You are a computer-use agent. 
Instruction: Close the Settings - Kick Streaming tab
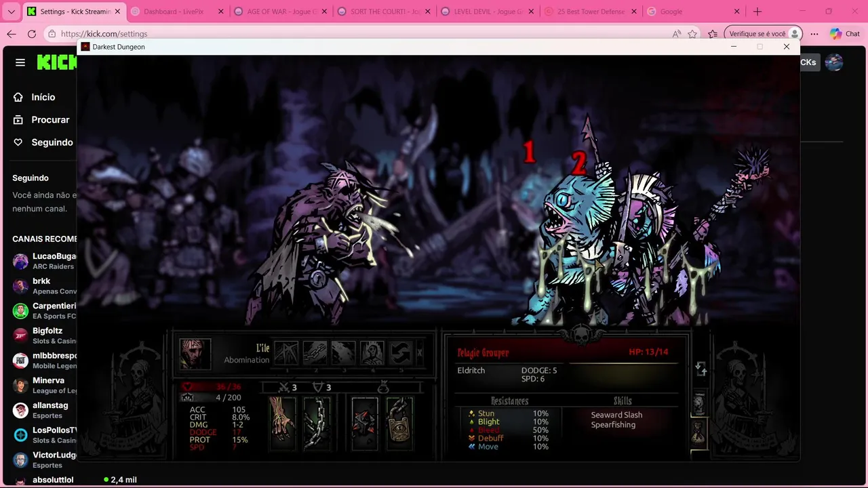pyautogui.click(x=117, y=12)
